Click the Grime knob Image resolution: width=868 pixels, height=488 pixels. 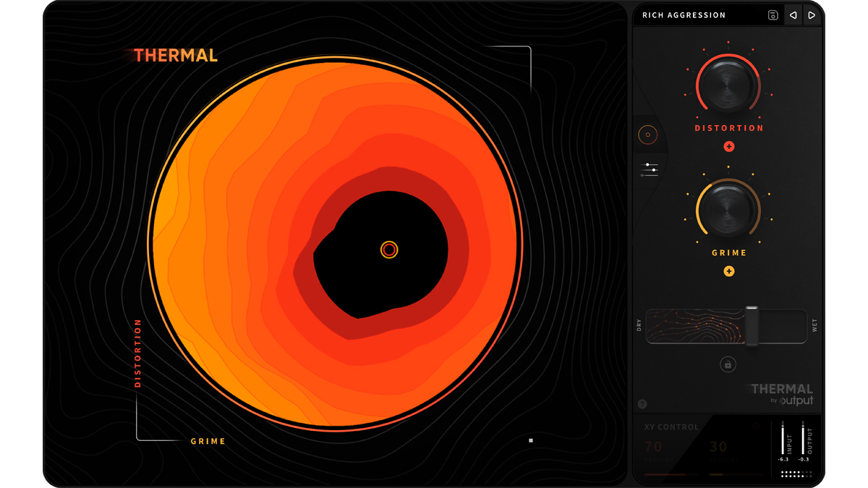point(728,210)
